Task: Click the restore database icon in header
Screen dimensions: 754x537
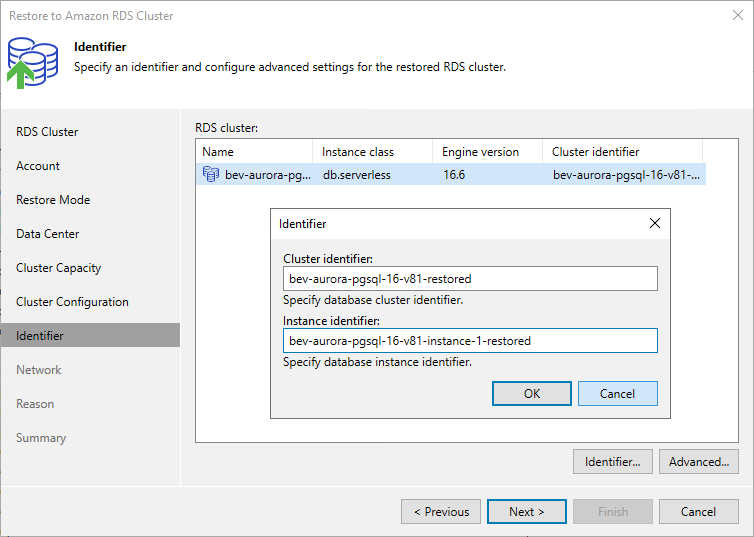Action: 32,63
